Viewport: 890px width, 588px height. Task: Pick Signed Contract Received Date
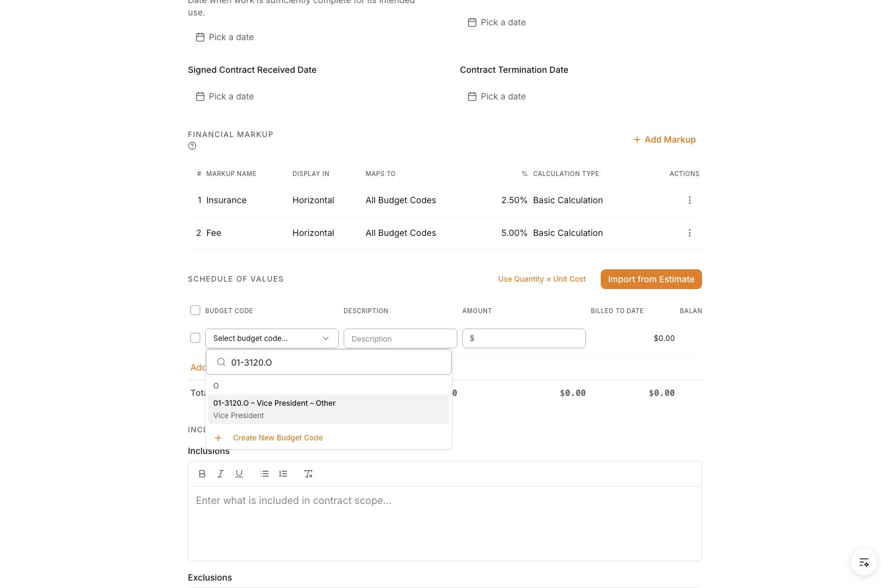pyautogui.click(x=225, y=96)
